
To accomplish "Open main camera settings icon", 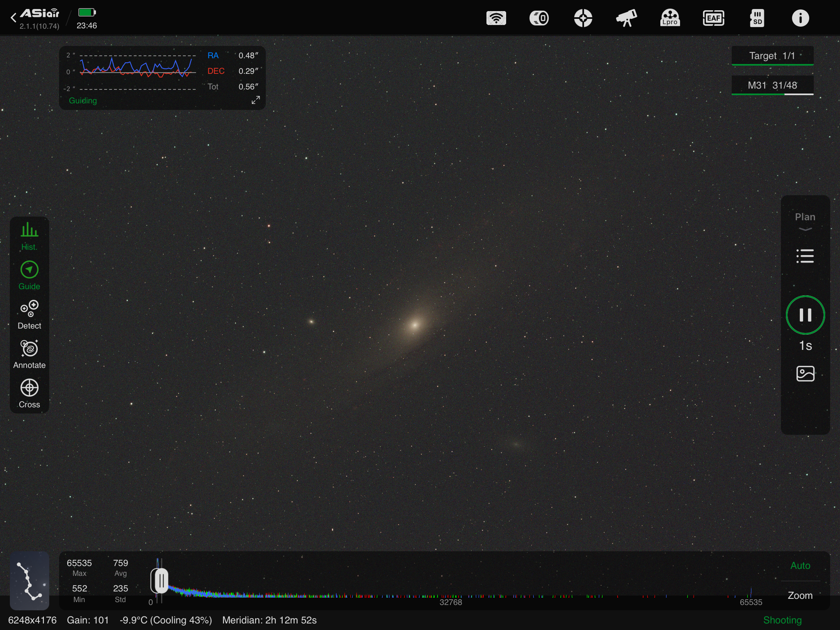I will 539,18.
